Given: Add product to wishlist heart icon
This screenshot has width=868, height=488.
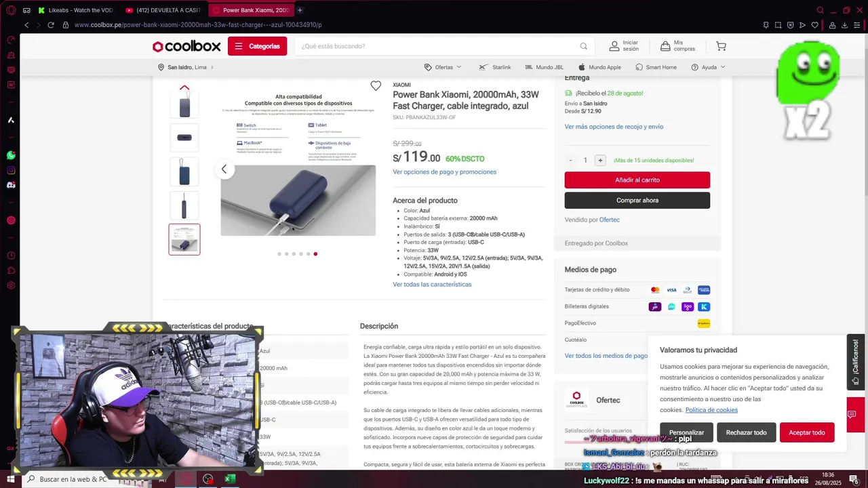Looking at the screenshot, I should coord(376,86).
